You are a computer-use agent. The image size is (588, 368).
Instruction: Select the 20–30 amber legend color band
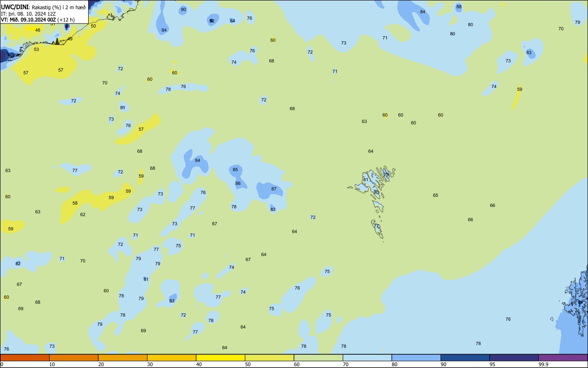pyautogui.click(x=123, y=357)
